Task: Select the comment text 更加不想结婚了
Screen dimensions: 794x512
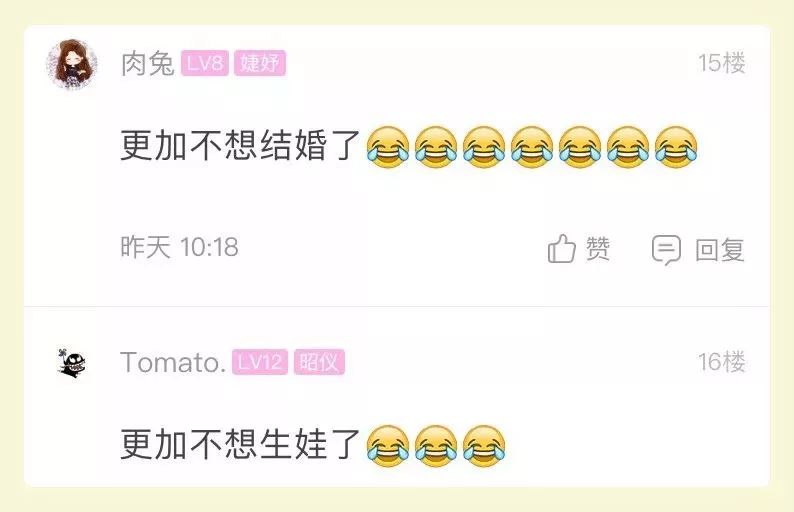Action: pyautogui.click(x=241, y=146)
